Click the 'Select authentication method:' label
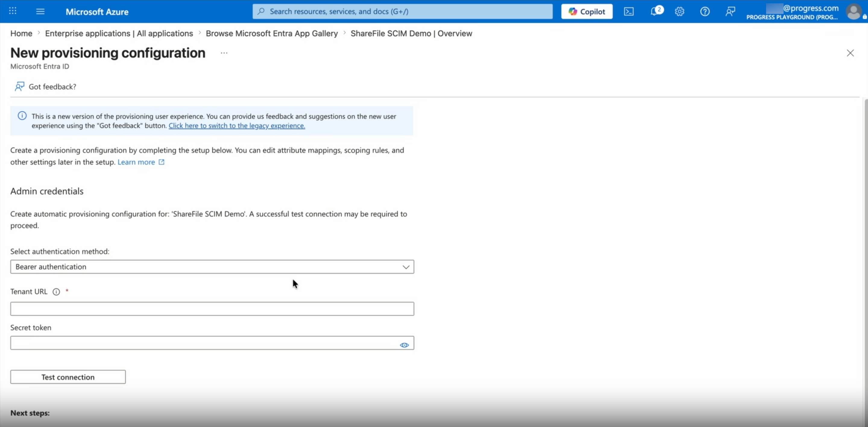Screen dimensions: 868x427 point(60,251)
